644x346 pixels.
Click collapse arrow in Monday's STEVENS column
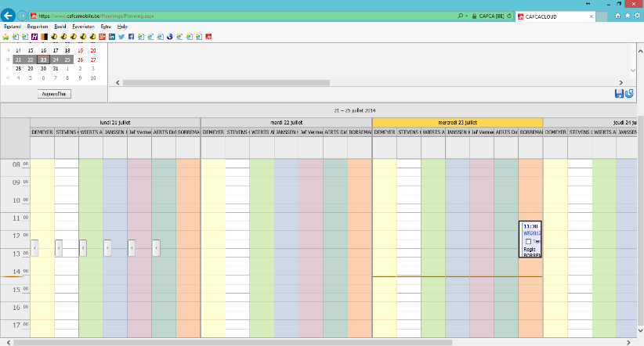point(59,248)
